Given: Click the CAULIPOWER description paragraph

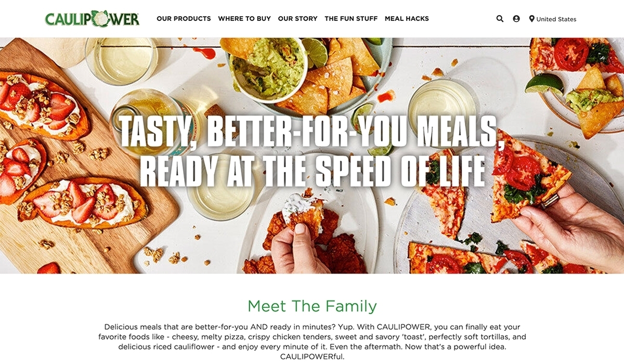Looking at the screenshot, I should tap(312, 342).
